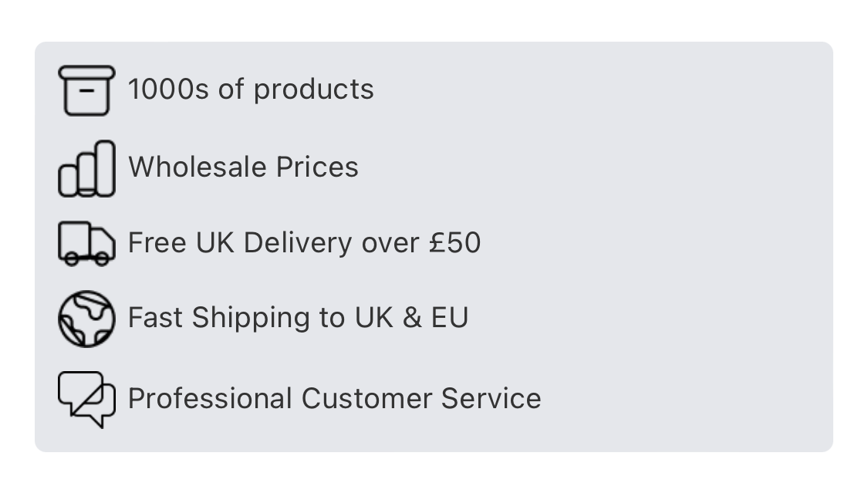
Task: Click the speech bubbles customer service icon
Action: [87, 400]
